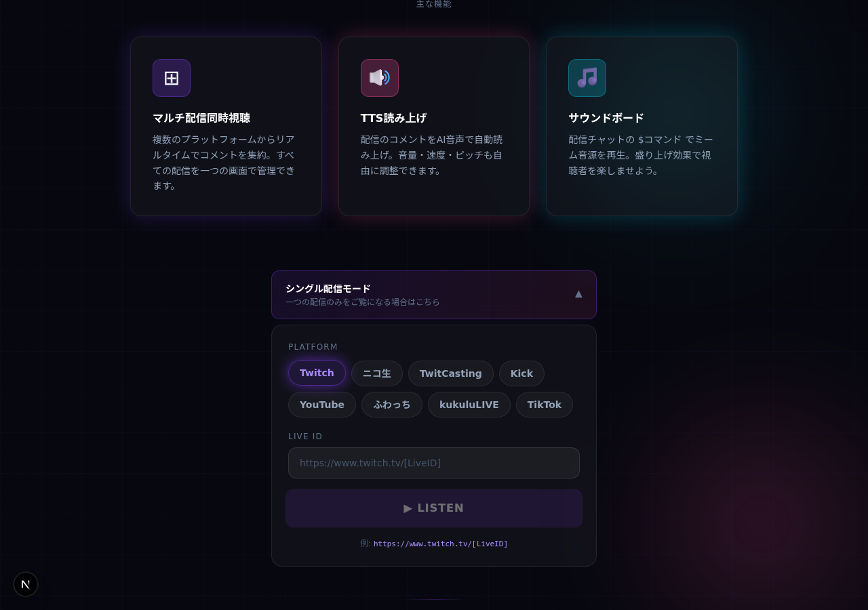Select the kukuluLIVE platform
This screenshot has height=610, width=868.
pyautogui.click(x=469, y=405)
